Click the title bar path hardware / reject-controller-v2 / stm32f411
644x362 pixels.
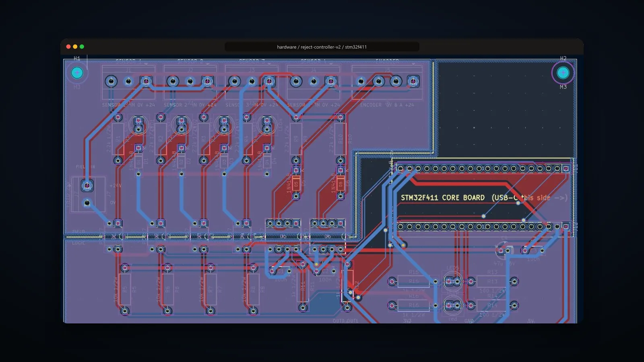[x=322, y=47]
